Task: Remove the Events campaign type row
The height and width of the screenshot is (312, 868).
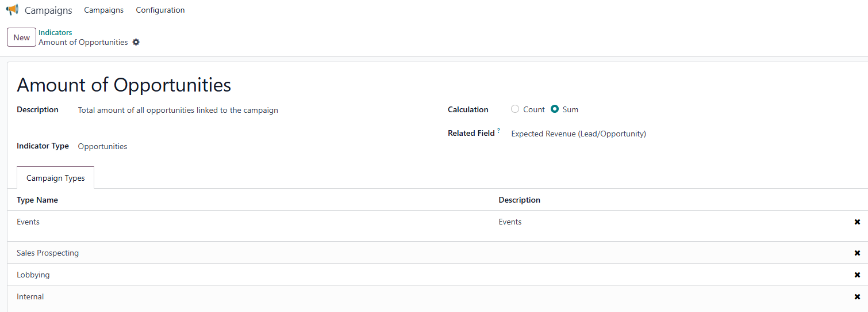Action: point(857,222)
